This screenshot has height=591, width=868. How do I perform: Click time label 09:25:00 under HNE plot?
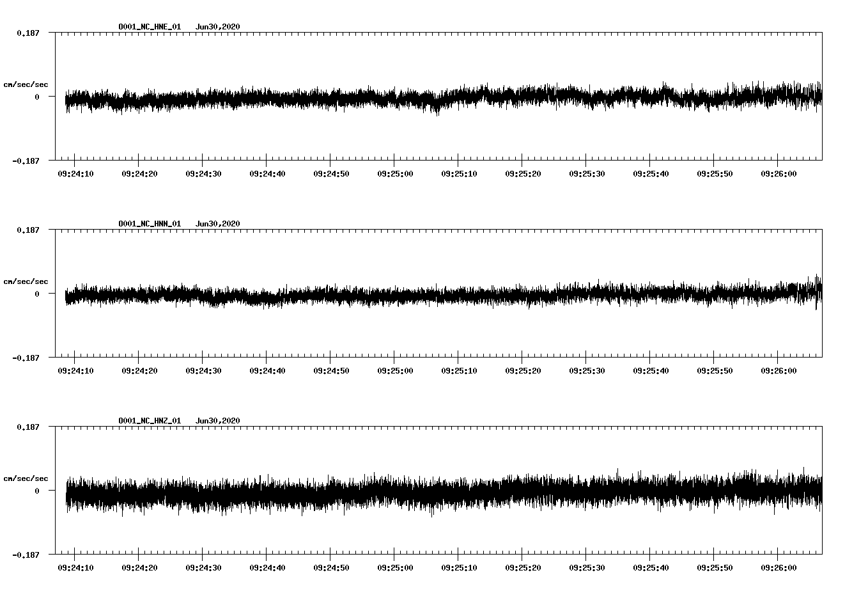click(x=395, y=173)
